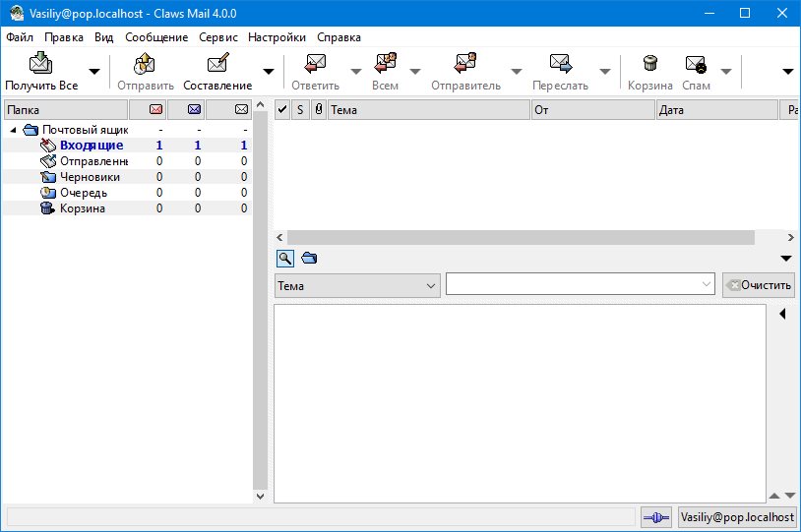Toggle the online/offline plug icon in status bar
The height and width of the screenshot is (532, 801).
click(x=656, y=517)
